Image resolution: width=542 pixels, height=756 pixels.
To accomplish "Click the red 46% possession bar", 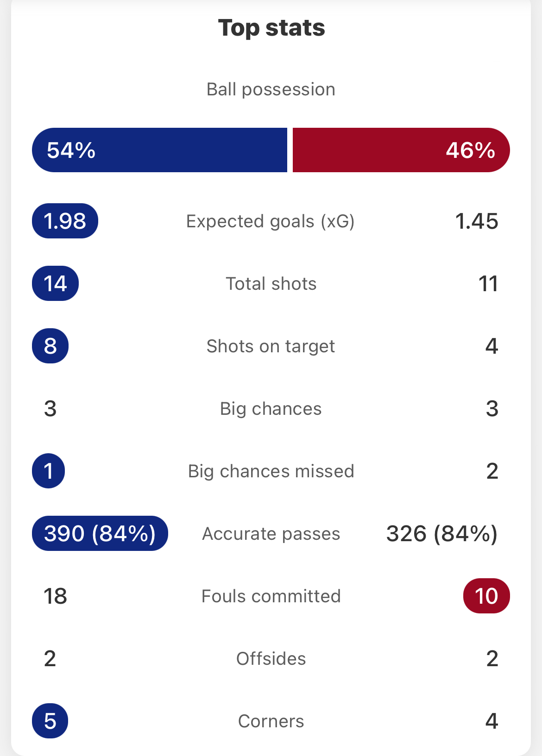I will tap(401, 150).
